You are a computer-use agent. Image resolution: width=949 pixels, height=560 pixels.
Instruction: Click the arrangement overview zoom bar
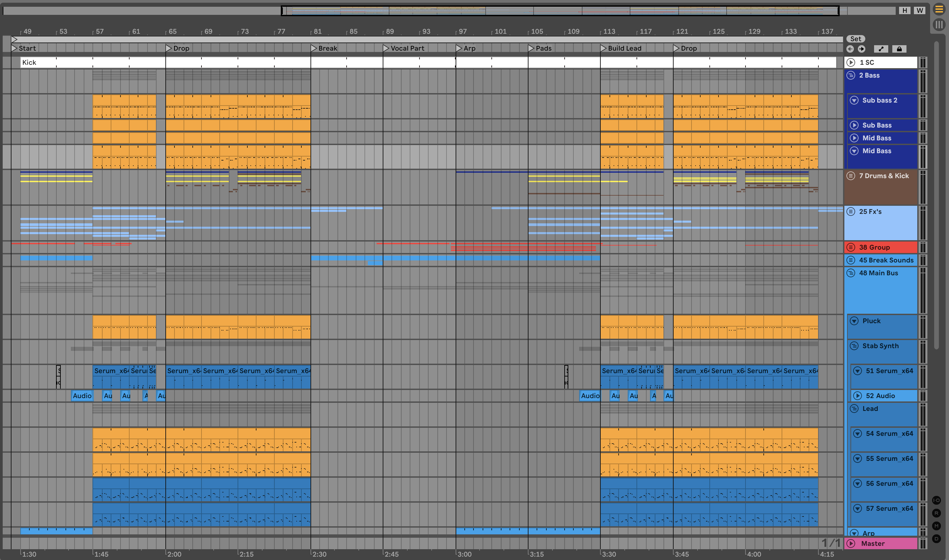(x=560, y=10)
